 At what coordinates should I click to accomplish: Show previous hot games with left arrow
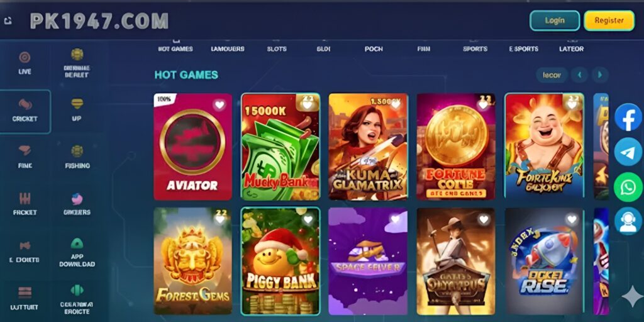580,75
